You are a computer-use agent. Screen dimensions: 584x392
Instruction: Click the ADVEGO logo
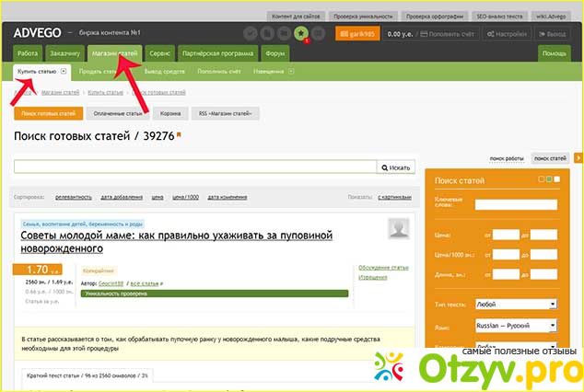(37, 33)
